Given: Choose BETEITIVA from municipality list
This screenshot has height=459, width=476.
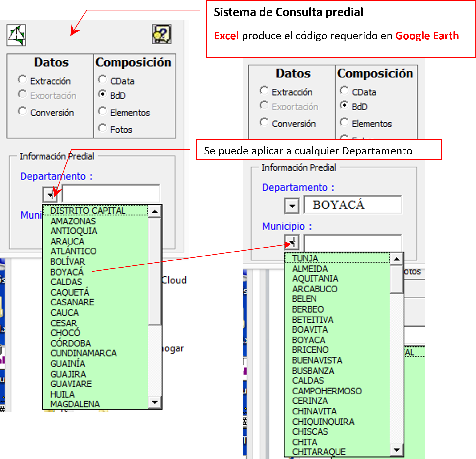Looking at the screenshot, I should click(337, 320).
